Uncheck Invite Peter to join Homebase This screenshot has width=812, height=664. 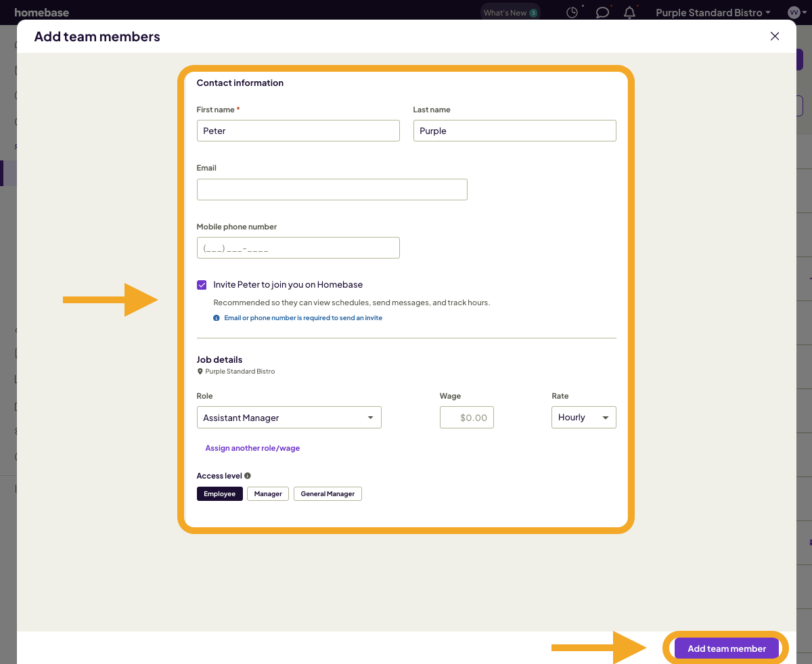(202, 284)
